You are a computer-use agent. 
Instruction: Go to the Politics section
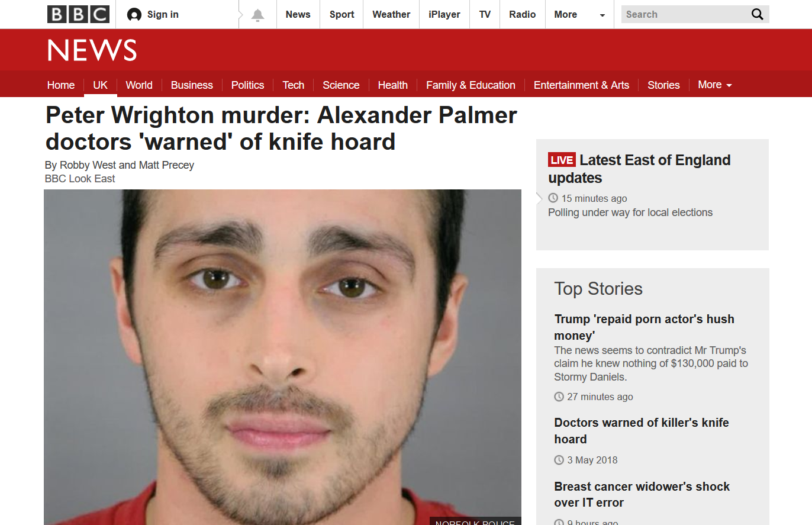(247, 85)
